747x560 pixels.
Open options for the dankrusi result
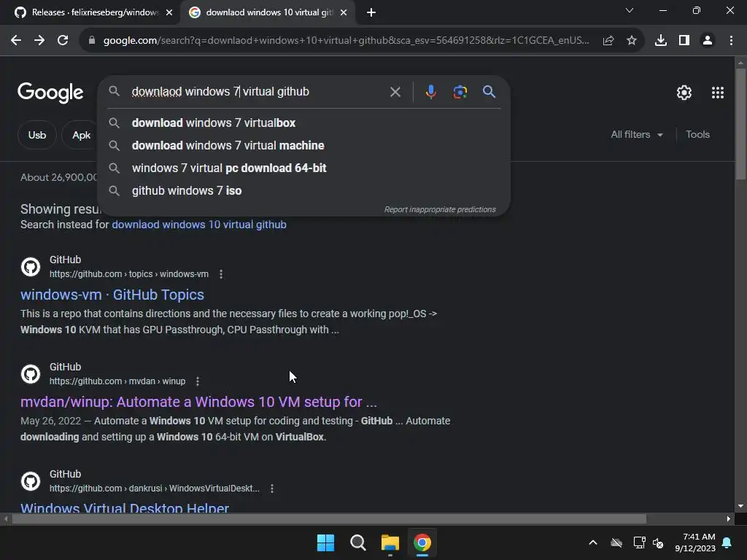tap(272, 489)
